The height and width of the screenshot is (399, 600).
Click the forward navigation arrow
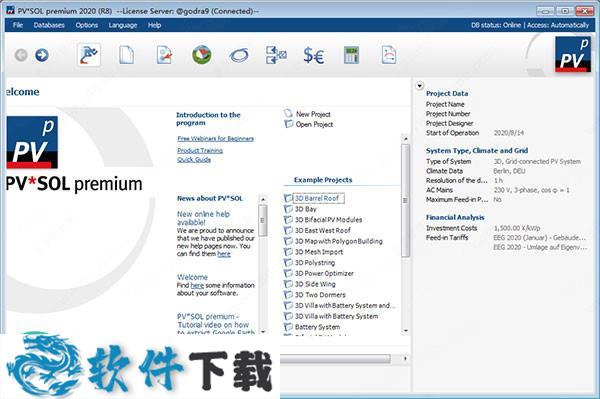42,55
